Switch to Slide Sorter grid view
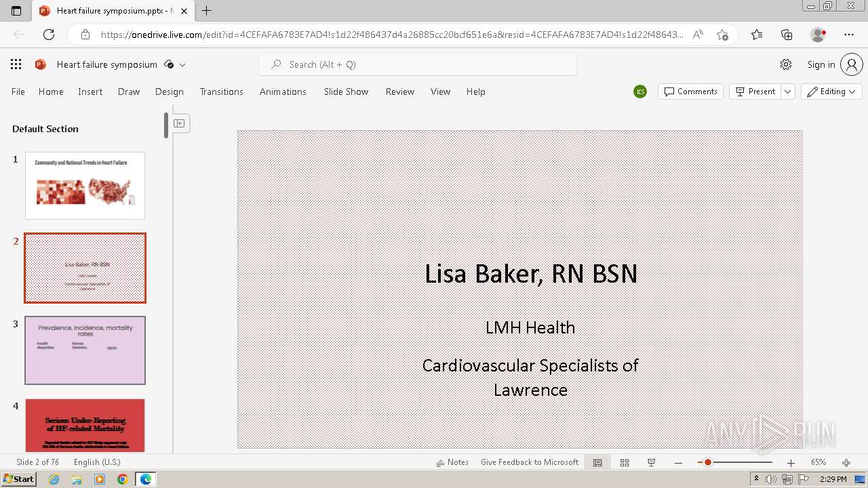868x488 pixels. tap(625, 462)
